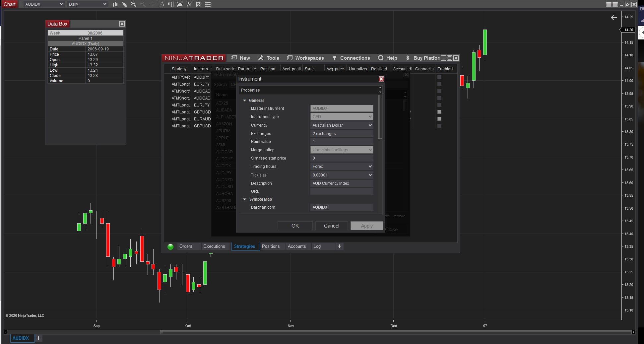Open the chart bar style icon
This screenshot has width=644, height=344.
click(115, 4)
